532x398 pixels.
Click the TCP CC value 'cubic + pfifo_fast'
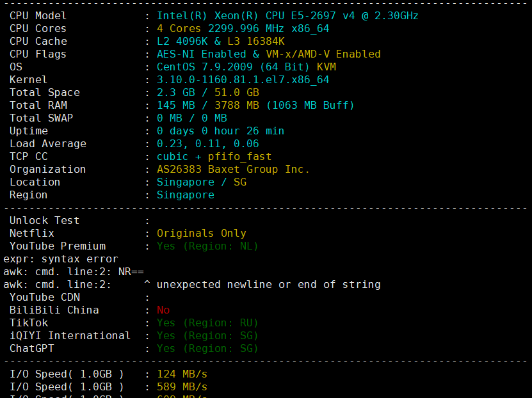click(x=214, y=157)
